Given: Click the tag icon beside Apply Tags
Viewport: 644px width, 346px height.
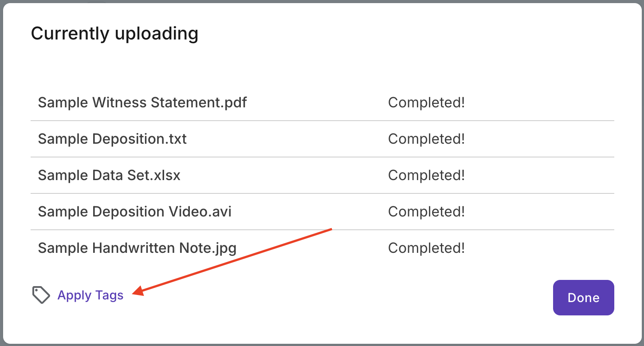Looking at the screenshot, I should 41,295.
